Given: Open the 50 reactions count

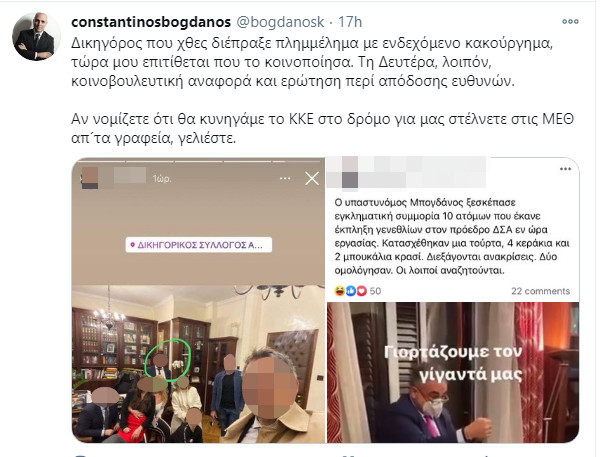Looking at the screenshot, I should pyautogui.click(x=375, y=291).
